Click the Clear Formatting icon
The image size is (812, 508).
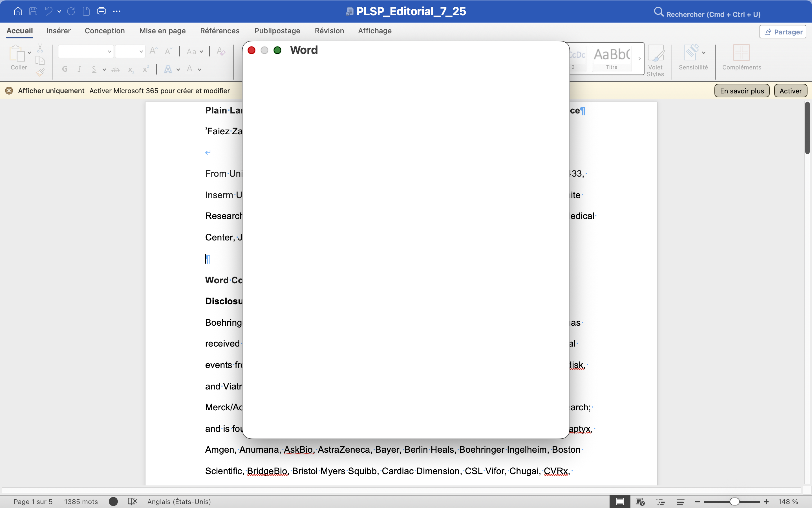pos(220,51)
